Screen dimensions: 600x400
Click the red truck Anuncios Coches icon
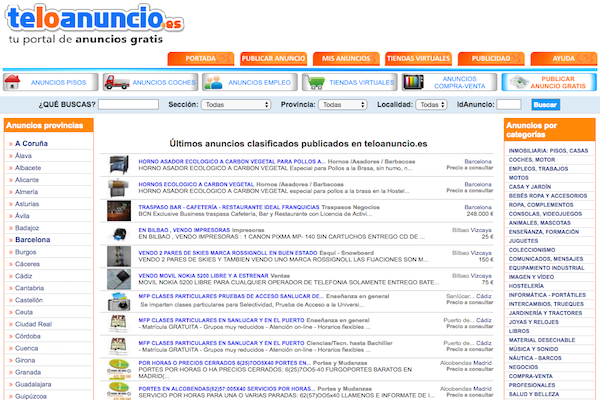[116, 82]
